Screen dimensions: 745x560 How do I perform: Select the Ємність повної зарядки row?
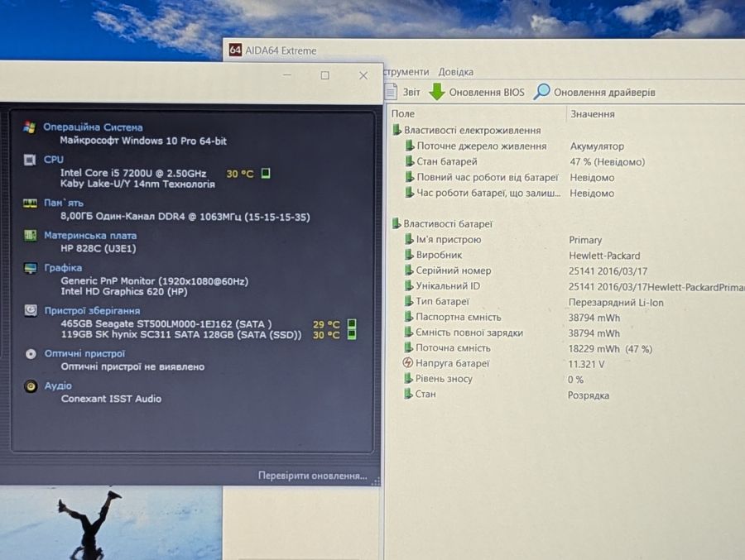(512, 333)
